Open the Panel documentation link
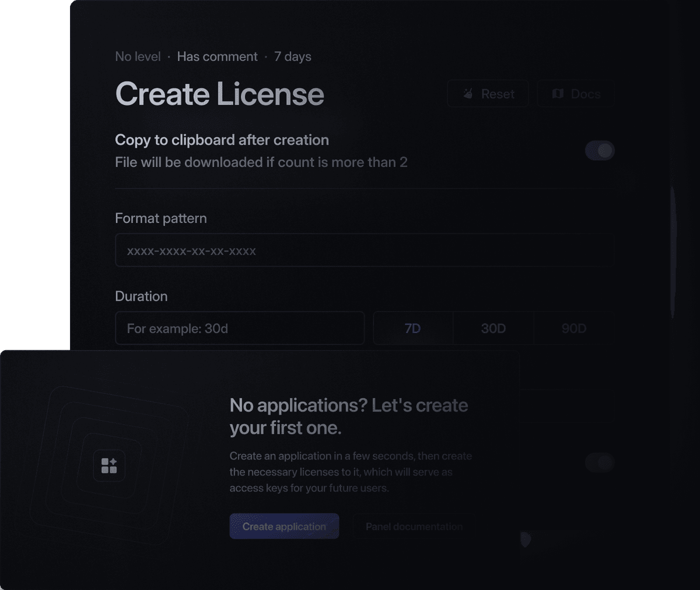The image size is (700, 590). (414, 526)
